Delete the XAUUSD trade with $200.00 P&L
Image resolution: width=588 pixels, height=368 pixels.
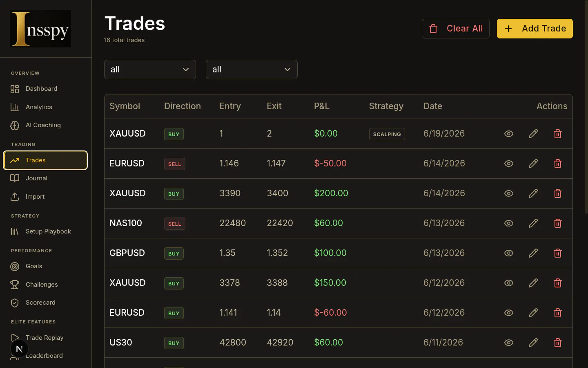558,193
